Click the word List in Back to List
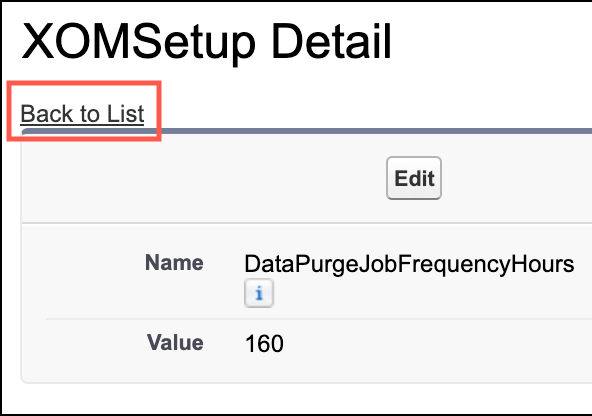This screenshot has height=416, width=592. point(125,114)
